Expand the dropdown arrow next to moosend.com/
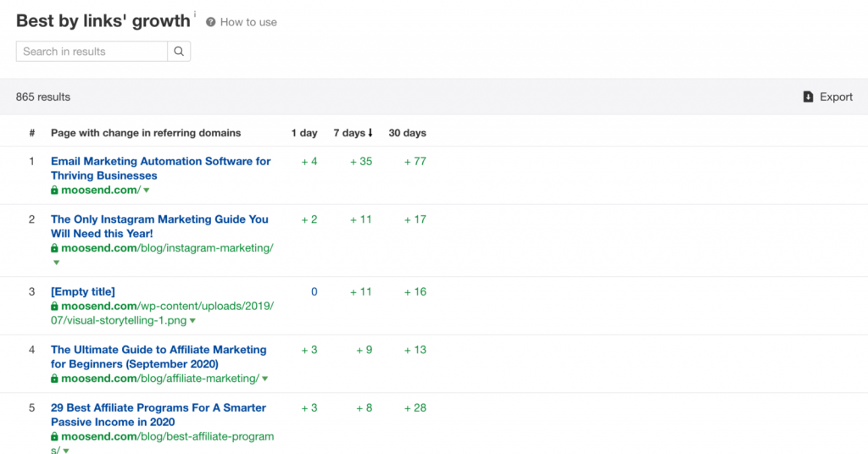Screen dimensions: 868x454 pos(146,191)
